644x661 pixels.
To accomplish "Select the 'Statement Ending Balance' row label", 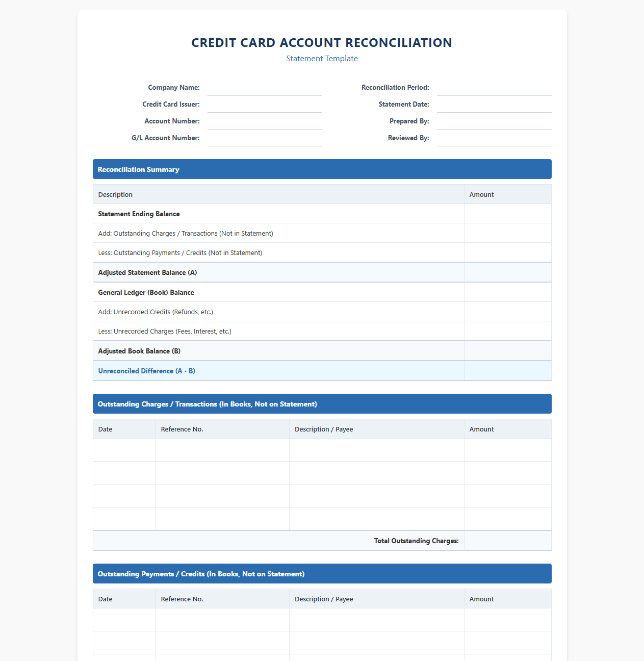I will click(139, 214).
